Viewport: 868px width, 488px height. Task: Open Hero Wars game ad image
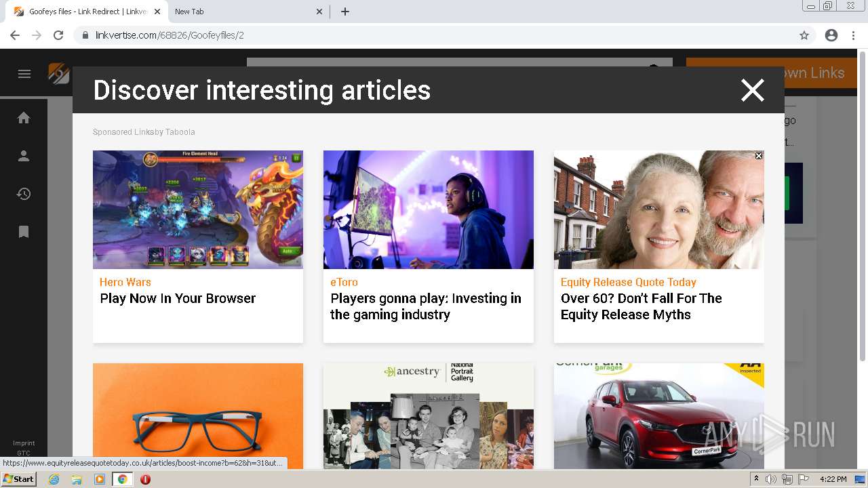coord(198,209)
